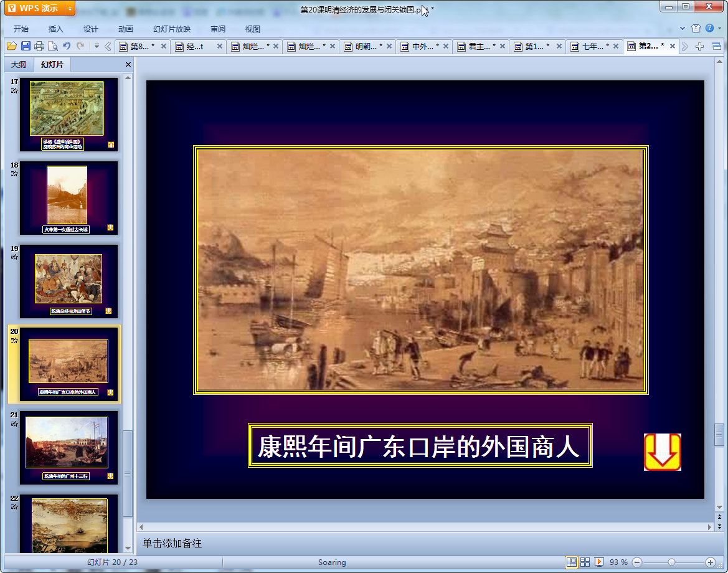The image size is (728, 573).
Task: Open the 插入 ribbon tab
Action: point(55,29)
